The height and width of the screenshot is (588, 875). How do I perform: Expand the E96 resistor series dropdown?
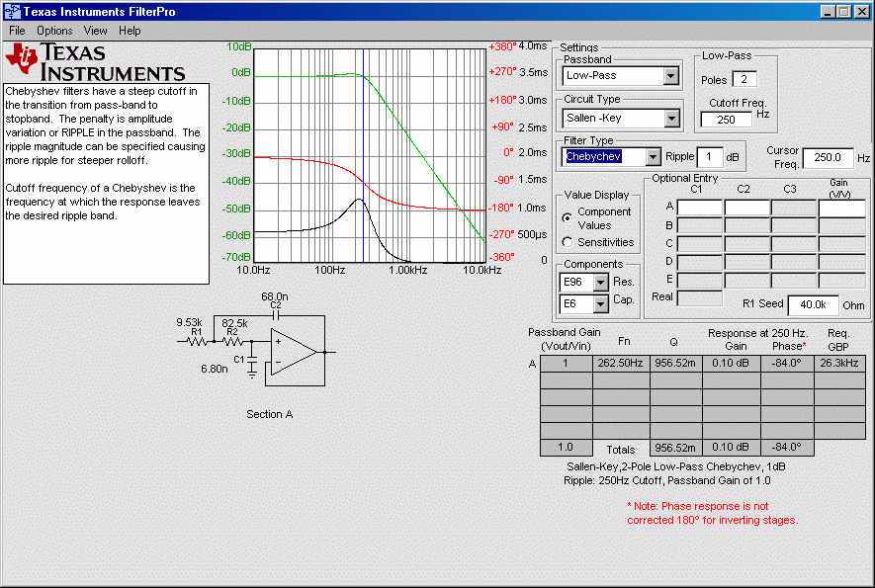pyautogui.click(x=600, y=283)
